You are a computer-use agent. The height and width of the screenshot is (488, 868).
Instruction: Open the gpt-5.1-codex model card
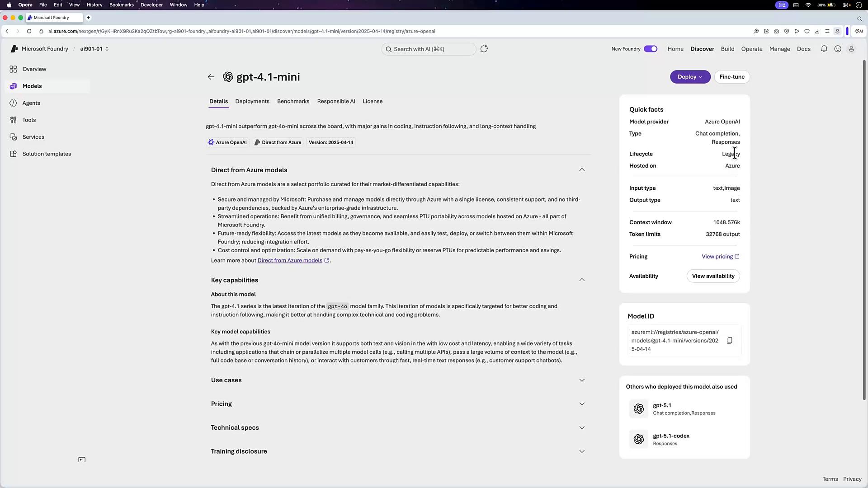684,439
